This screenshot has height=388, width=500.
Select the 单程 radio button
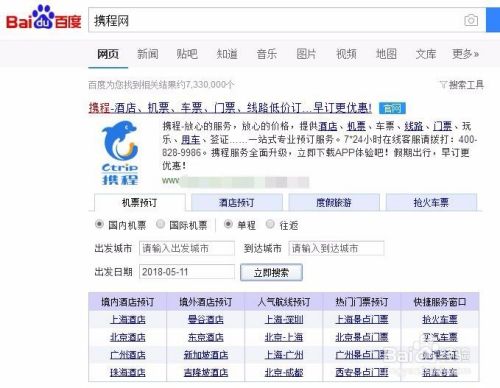pos(228,224)
